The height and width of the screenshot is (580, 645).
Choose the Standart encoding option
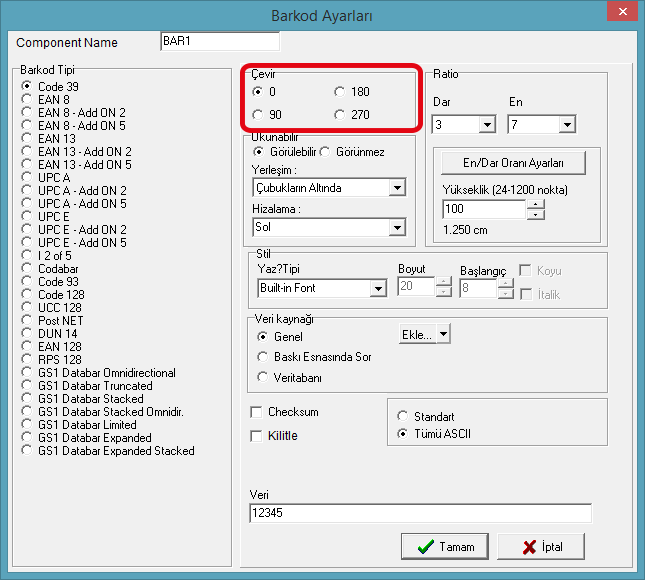404,416
